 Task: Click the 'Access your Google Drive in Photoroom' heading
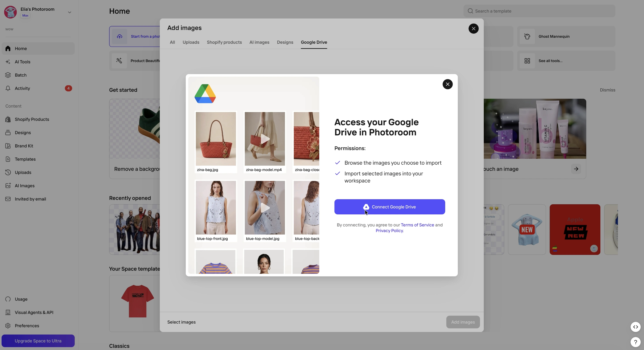coord(376,127)
